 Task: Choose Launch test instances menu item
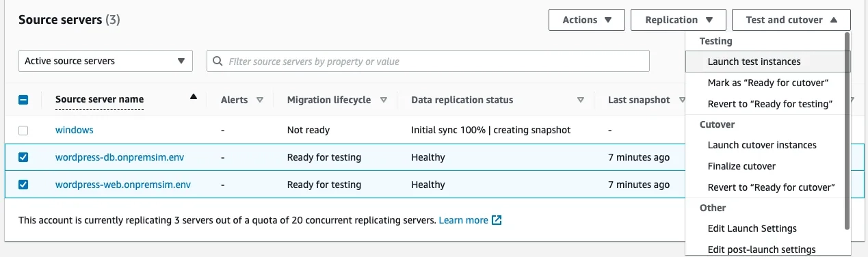(x=767, y=62)
